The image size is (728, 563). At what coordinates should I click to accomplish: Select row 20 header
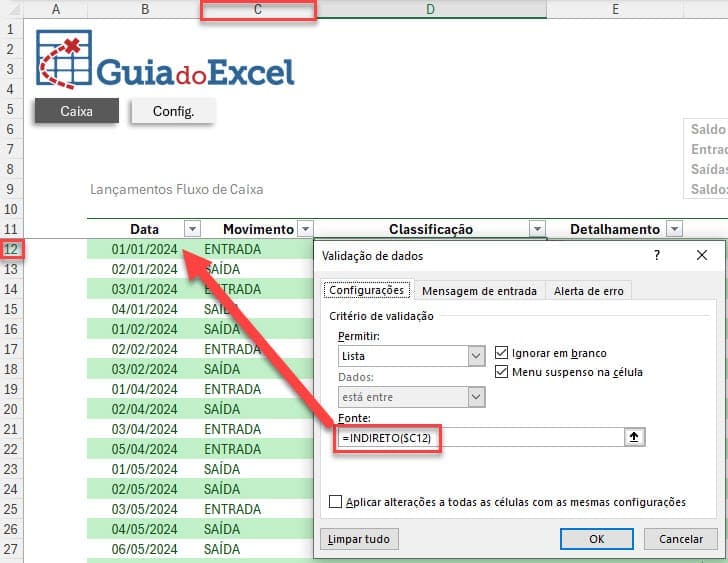click(11, 409)
